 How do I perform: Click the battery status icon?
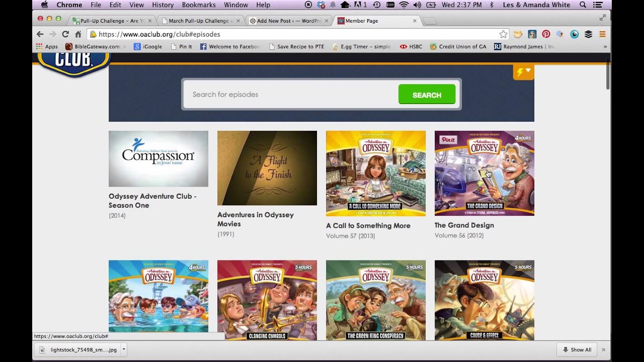431,5
